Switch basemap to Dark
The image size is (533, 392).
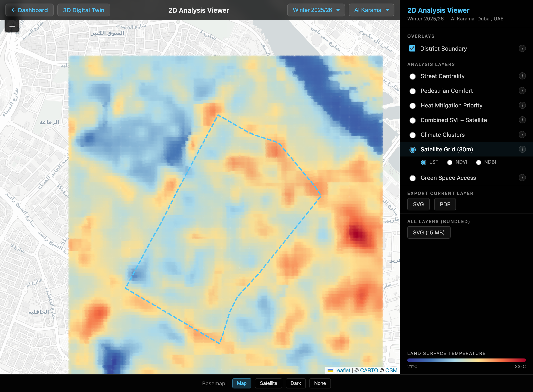tap(296, 383)
